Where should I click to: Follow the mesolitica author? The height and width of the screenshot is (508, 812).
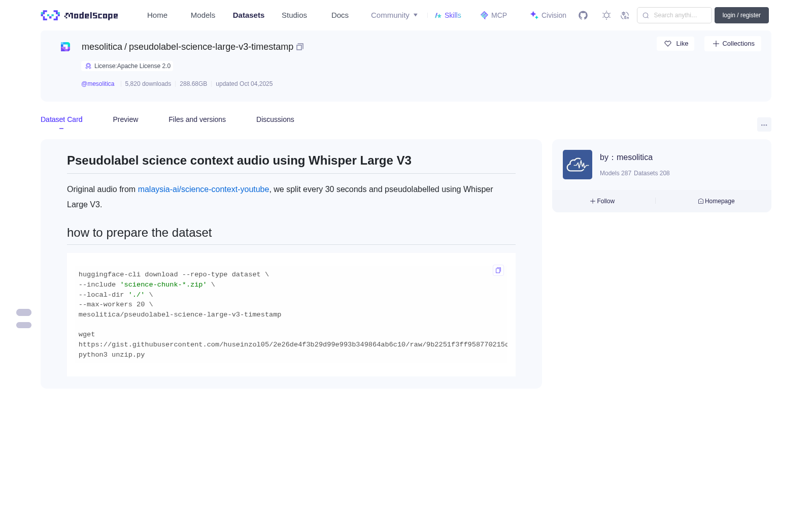[x=602, y=201]
